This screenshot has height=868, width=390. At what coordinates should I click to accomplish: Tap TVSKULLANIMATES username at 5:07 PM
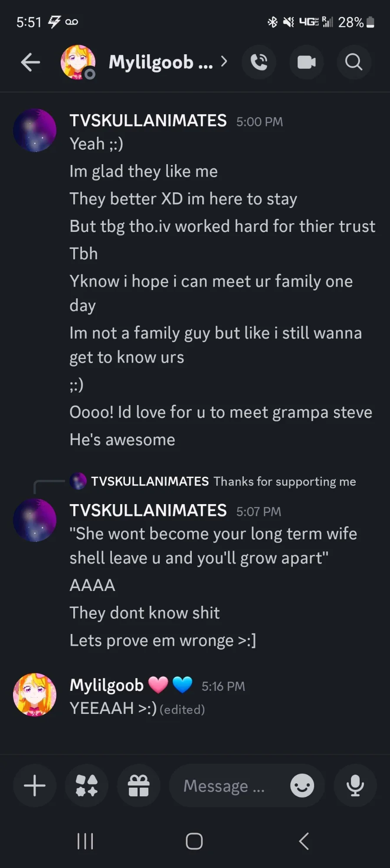click(x=148, y=511)
